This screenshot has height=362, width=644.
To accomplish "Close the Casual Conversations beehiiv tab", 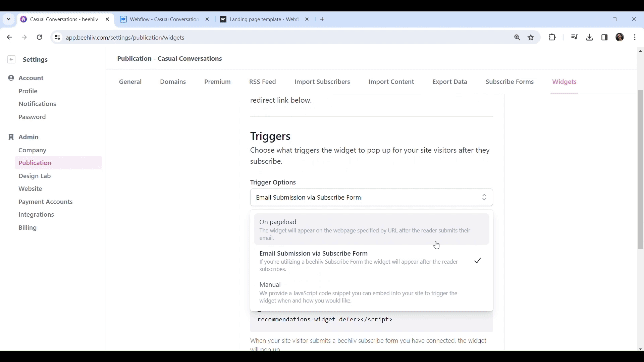I will (x=107, y=19).
